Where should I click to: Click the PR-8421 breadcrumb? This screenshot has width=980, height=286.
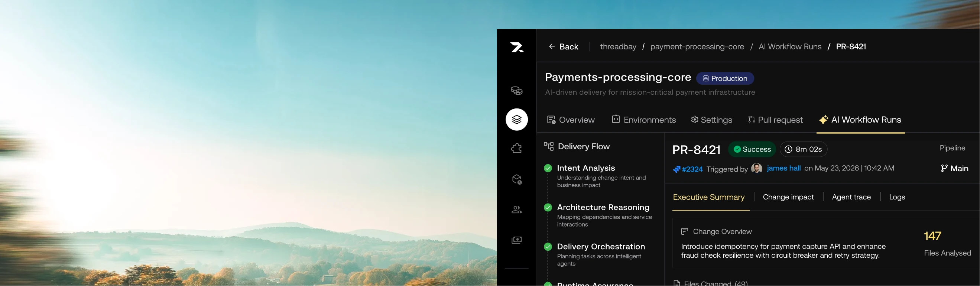[851, 46]
